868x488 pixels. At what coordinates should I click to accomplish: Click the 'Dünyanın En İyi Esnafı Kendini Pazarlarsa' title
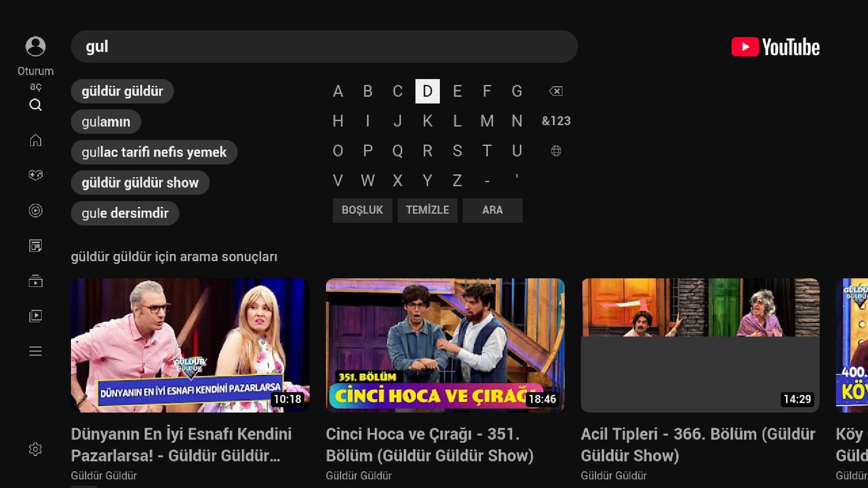[x=181, y=445]
